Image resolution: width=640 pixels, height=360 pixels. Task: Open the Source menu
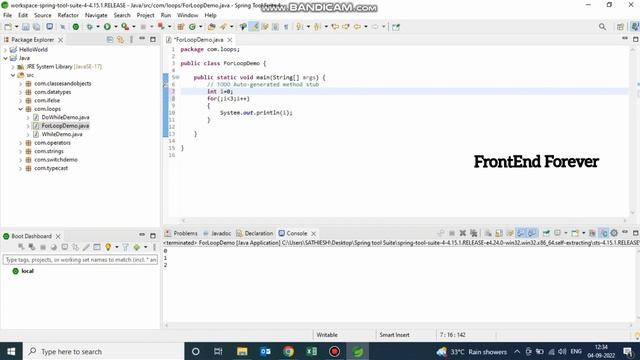point(42,15)
